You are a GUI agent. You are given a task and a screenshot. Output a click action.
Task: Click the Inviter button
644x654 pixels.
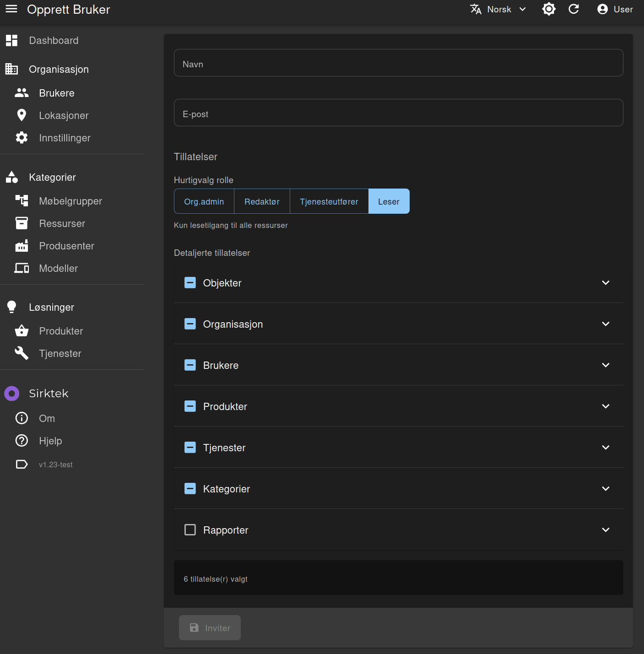210,628
